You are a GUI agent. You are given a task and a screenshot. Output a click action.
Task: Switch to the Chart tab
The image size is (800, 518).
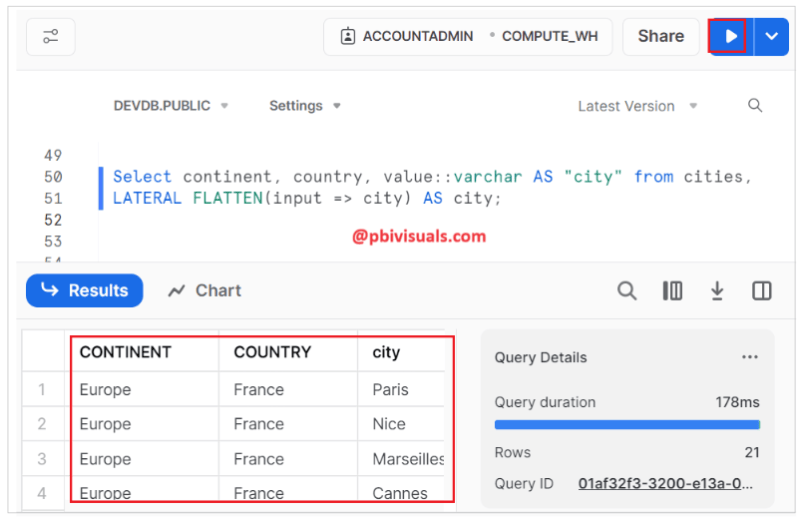point(205,290)
